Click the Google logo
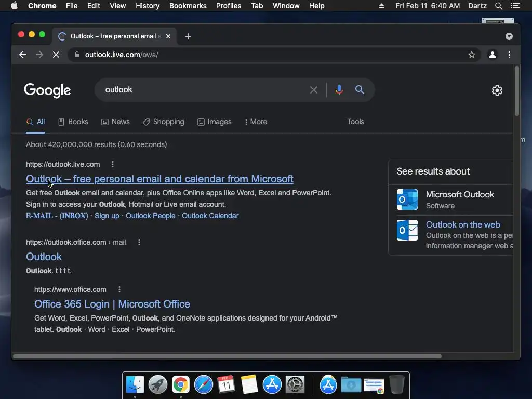Image resolution: width=532 pixels, height=399 pixels. [x=47, y=90]
